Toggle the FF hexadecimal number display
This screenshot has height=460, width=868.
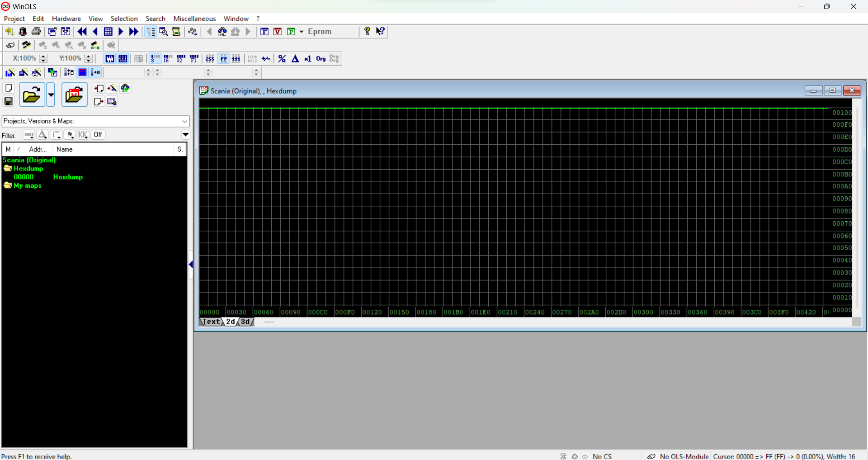pyautogui.click(x=223, y=59)
